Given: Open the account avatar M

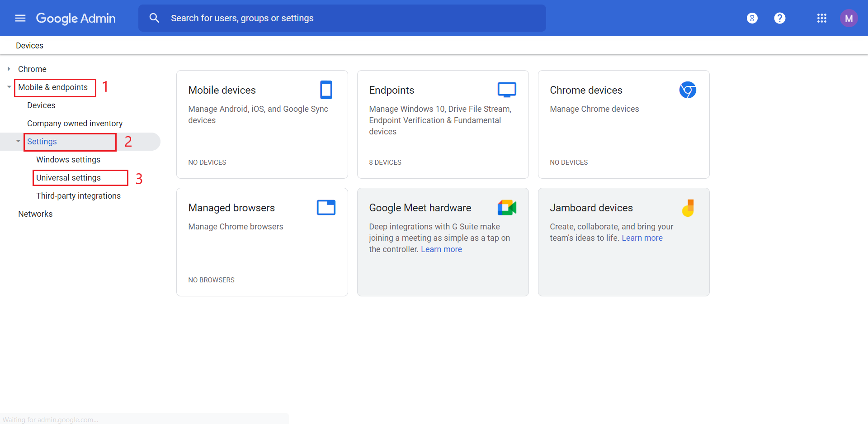Looking at the screenshot, I should point(849,18).
